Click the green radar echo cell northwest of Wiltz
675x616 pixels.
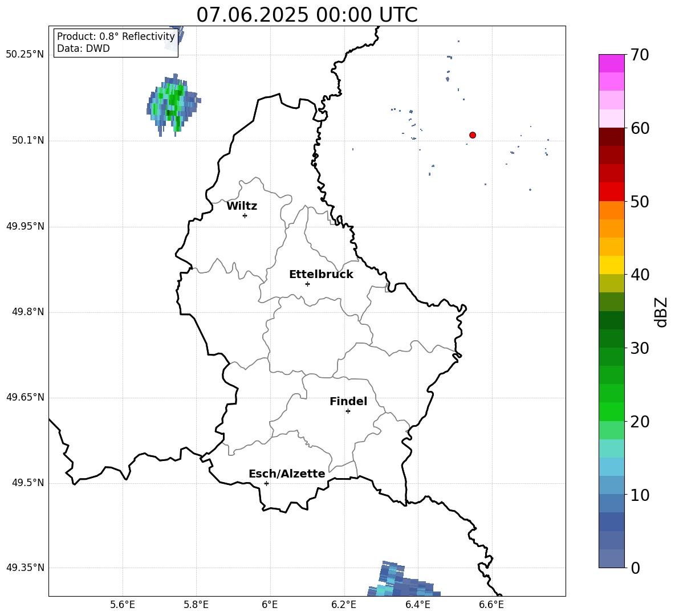coord(173,104)
